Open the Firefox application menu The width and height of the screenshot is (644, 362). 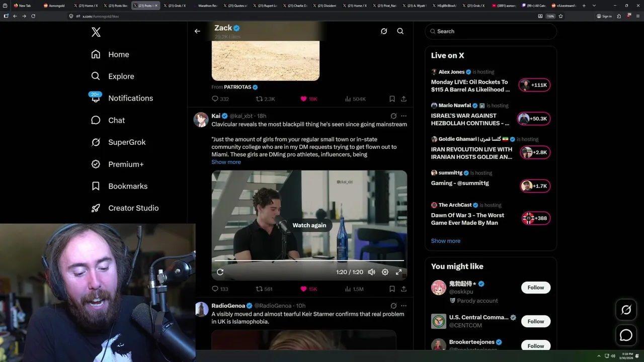coord(637,16)
